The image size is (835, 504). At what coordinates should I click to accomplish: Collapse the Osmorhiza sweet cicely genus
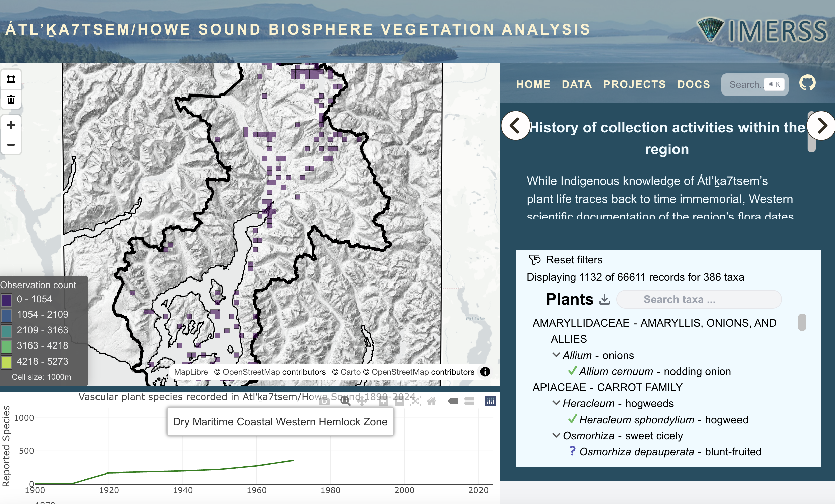(x=556, y=435)
